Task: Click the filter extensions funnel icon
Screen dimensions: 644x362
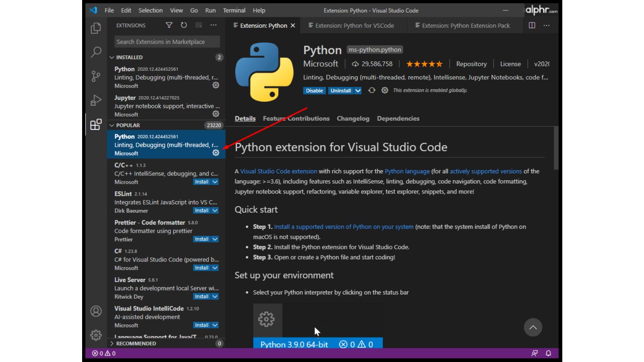Action: tap(169, 25)
